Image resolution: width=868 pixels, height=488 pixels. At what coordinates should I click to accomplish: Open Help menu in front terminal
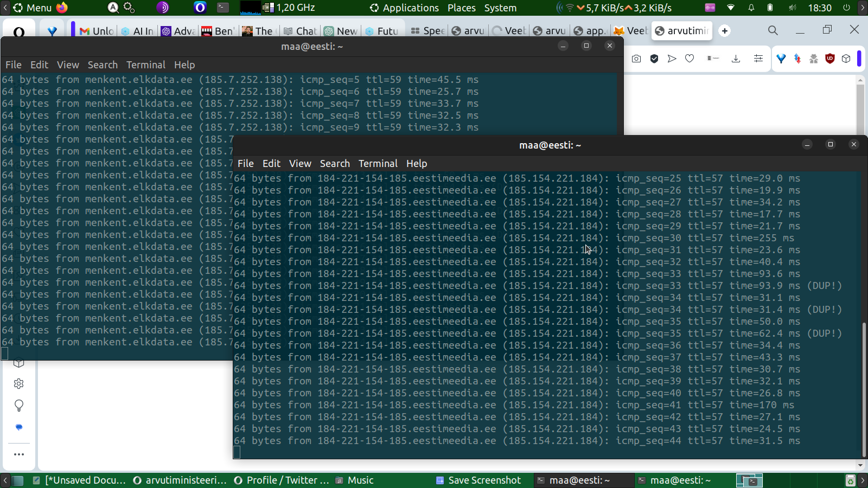point(417,163)
